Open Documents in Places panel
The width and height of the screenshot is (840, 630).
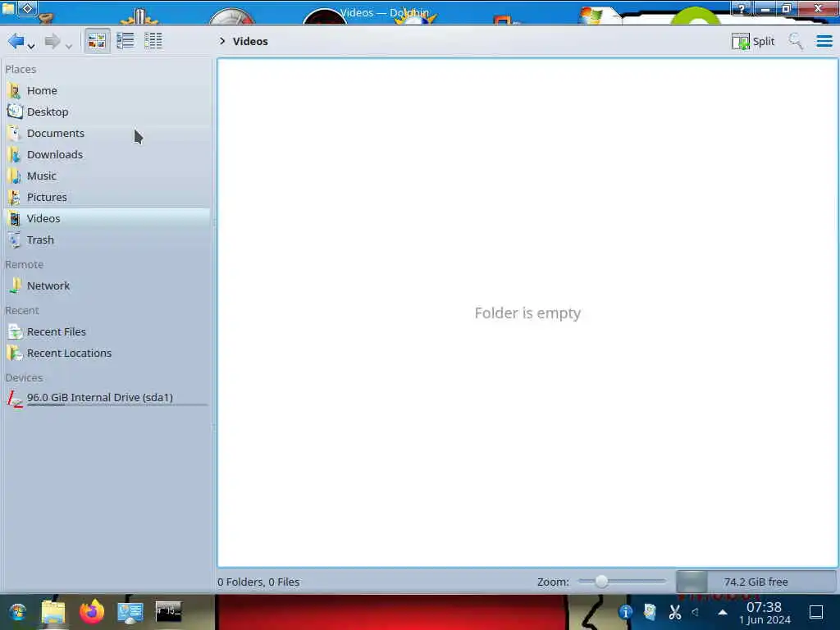107,134
